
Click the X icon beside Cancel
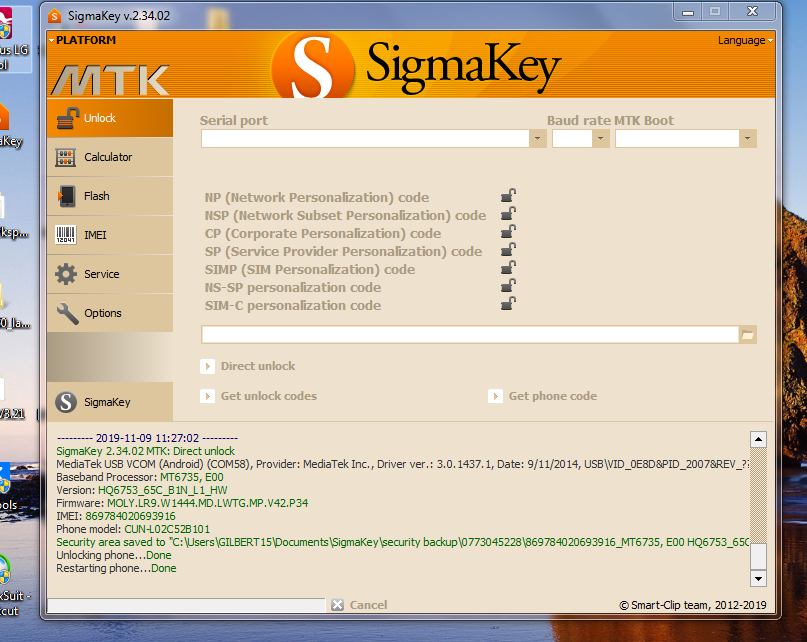pyautogui.click(x=338, y=605)
